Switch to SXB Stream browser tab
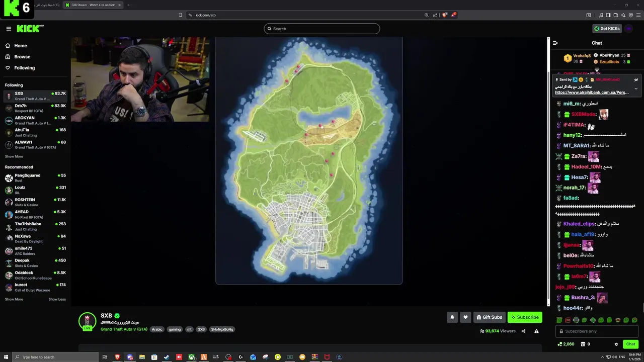This screenshot has width=644, height=362. (94, 5)
